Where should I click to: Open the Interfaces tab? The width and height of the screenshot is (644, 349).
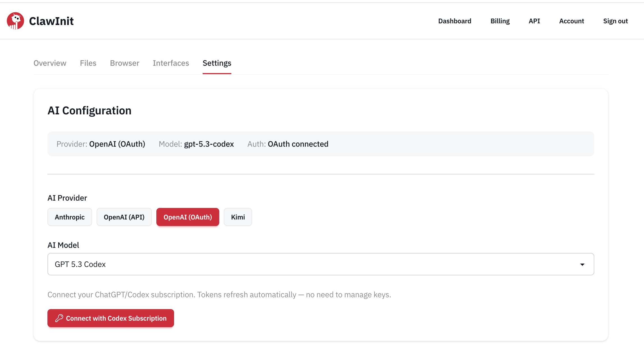[171, 63]
